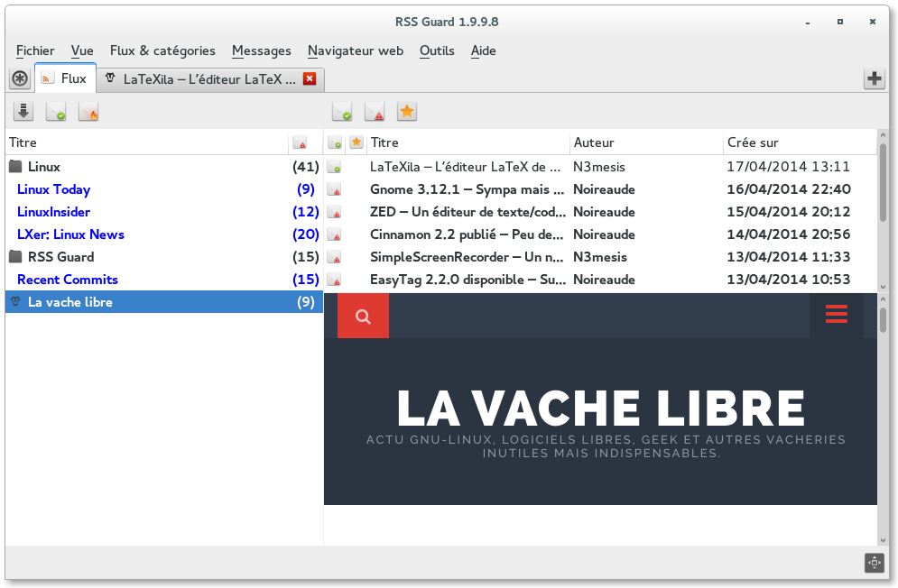Sort feeds by Titre column header

point(146,142)
